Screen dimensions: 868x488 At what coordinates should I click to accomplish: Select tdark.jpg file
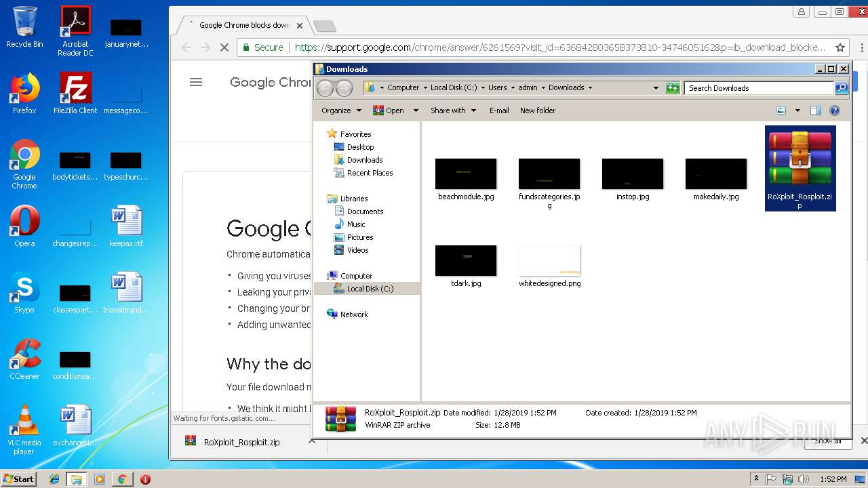click(x=466, y=266)
